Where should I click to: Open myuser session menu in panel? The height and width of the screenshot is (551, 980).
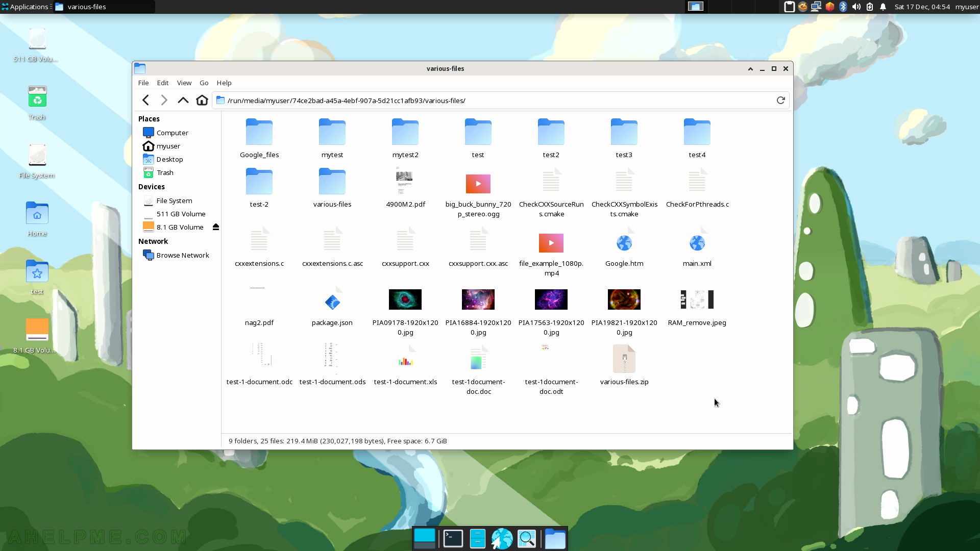click(967, 7)
